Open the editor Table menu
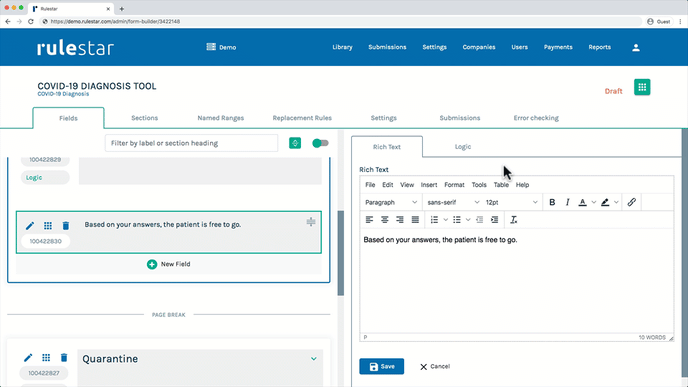 point(501,185)
